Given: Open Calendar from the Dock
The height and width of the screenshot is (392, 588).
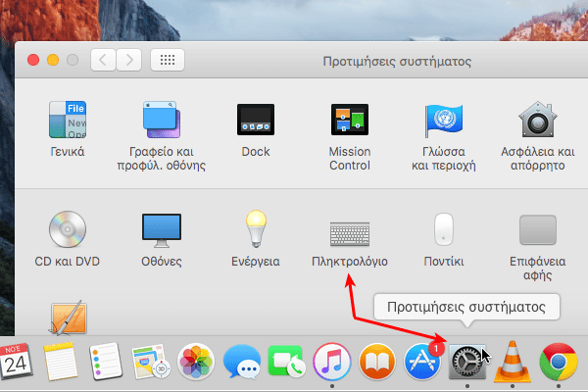Looking at the screenshot, I should click(x=16, y=362).
